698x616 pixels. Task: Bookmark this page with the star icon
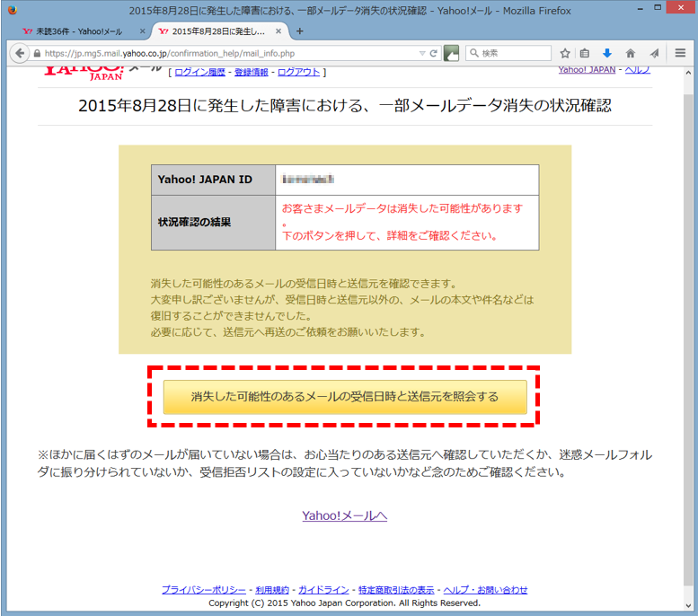pyautogui.click(x=565, y=53)
